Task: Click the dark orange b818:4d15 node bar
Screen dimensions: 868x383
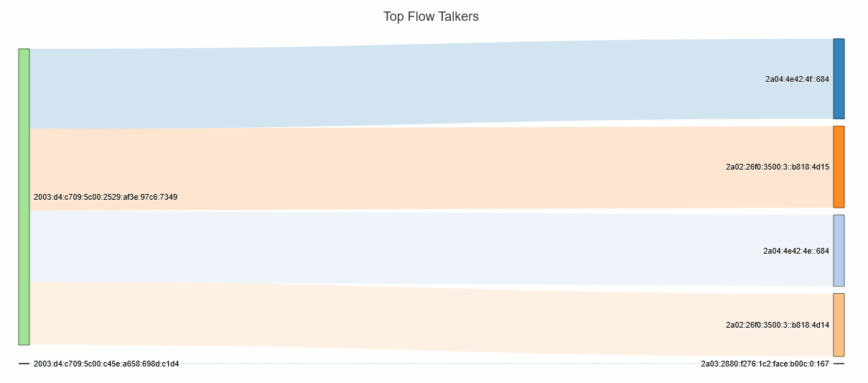Action: tap(839, 167)
